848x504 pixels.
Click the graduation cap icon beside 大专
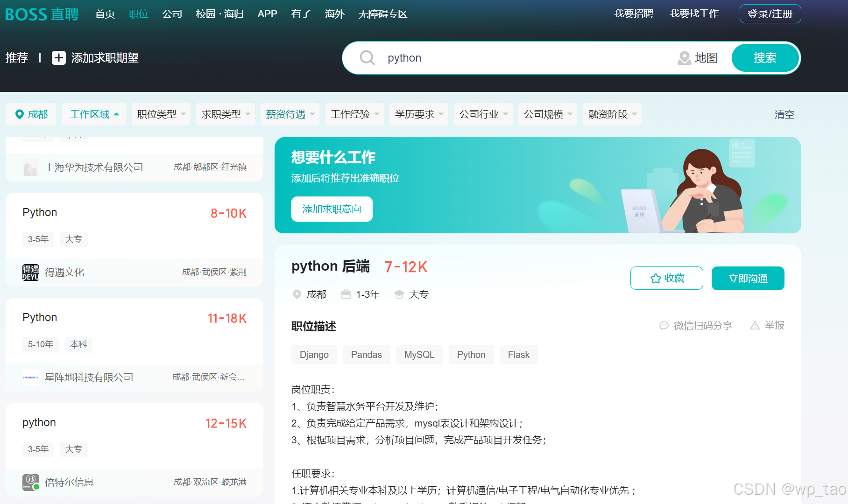tap(399, 294)
